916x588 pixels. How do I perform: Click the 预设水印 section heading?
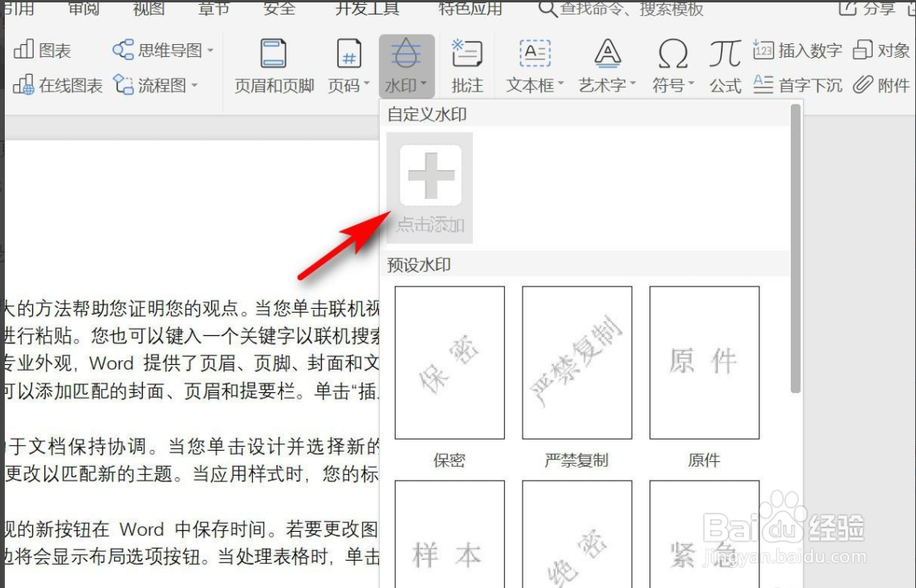click(419, 265)
